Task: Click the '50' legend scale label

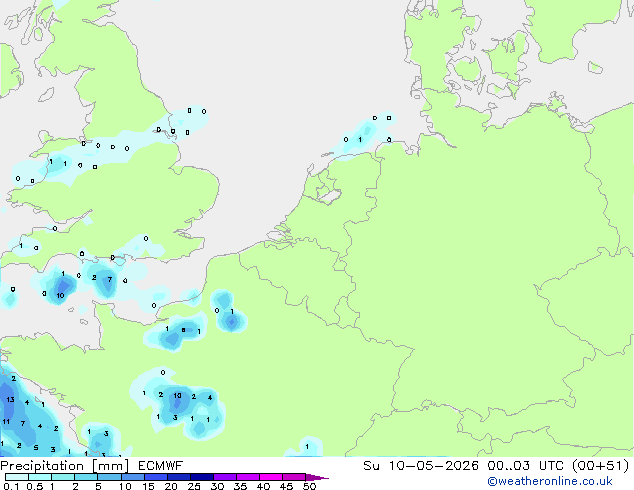Action: tap(310, 486)
